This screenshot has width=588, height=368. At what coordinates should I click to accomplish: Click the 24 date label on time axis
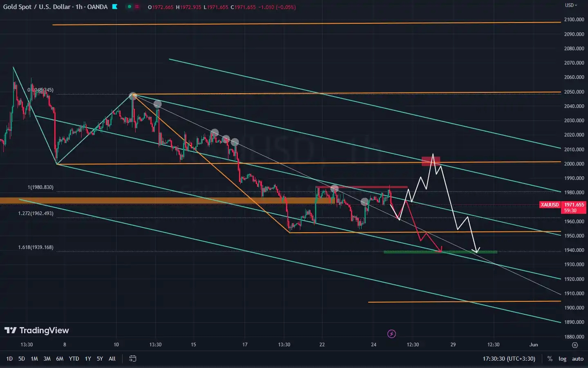click(373, 345)
